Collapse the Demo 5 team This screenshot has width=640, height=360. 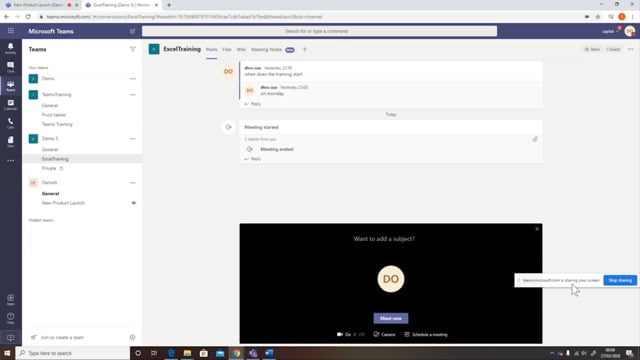[x=50, y=138]
